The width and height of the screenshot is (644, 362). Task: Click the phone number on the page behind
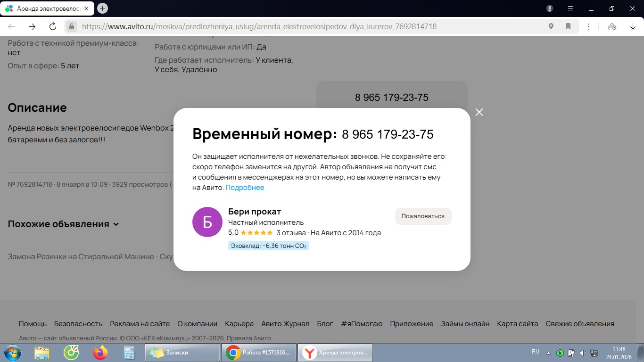[392, 98]
